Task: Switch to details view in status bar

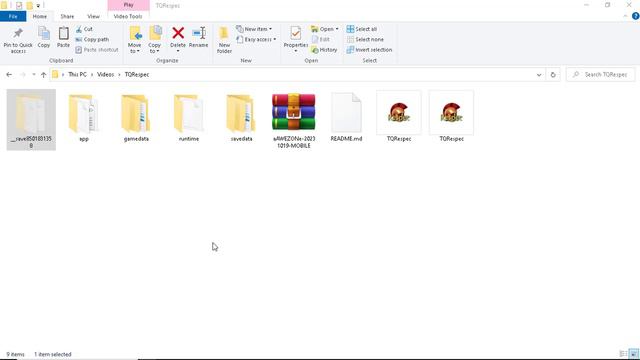Action: 623,354
